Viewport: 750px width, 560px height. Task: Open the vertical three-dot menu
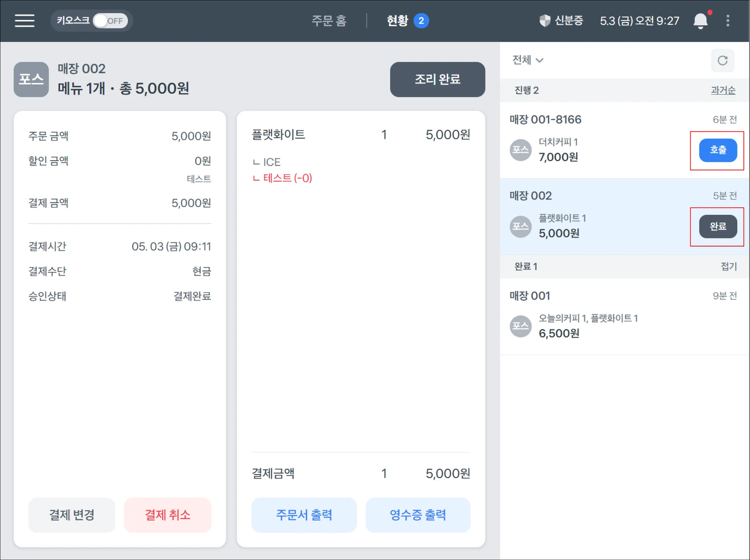(x=728, y=21)
